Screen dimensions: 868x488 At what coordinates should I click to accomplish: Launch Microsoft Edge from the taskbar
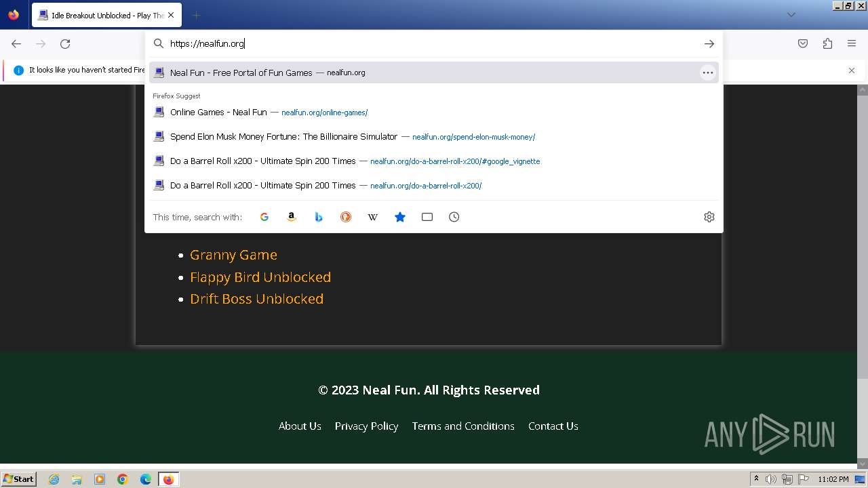pos(146,479)
